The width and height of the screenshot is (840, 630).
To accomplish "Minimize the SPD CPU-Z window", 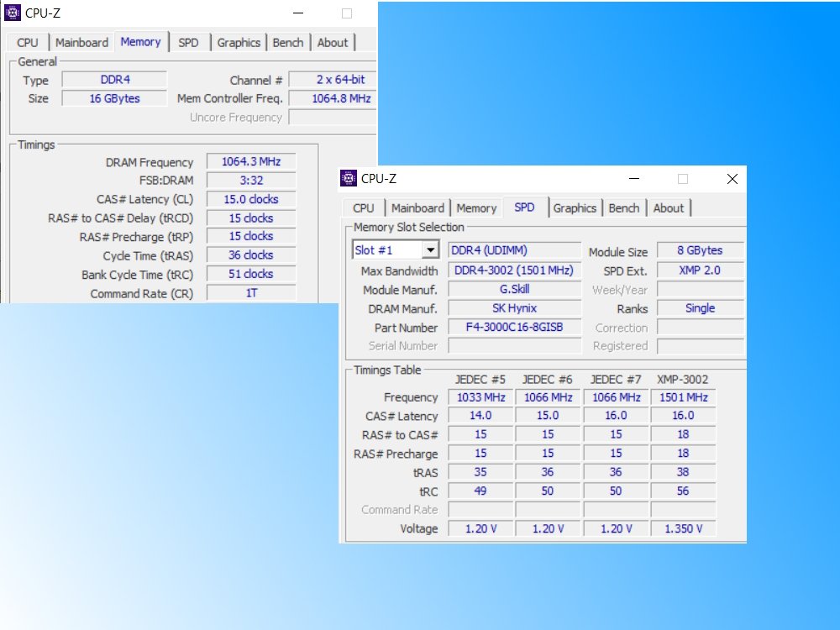I will coord(634,178).
